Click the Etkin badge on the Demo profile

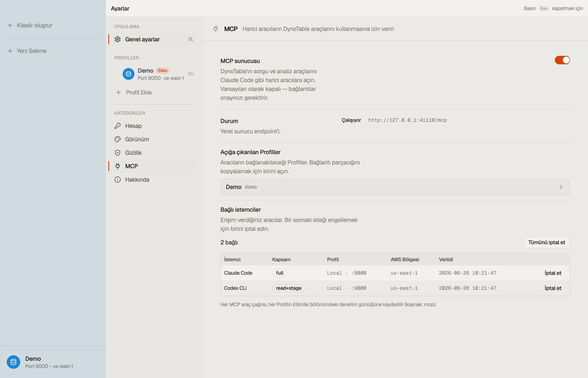click(163, 71)
